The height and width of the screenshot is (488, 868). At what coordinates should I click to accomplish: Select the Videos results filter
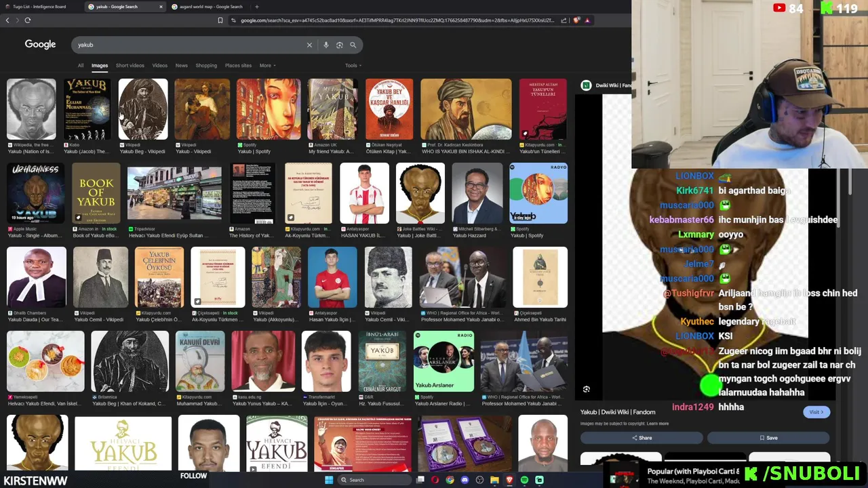click(x=159, y=66)
